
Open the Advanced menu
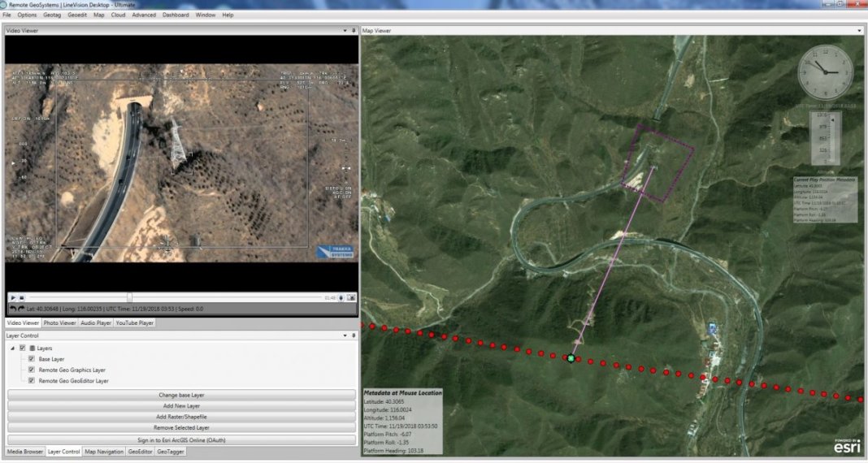[144, 15]
